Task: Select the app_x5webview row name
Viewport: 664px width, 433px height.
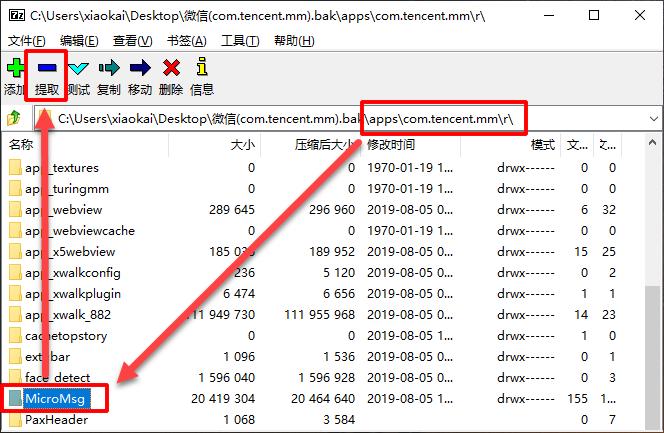Action: 70,252
